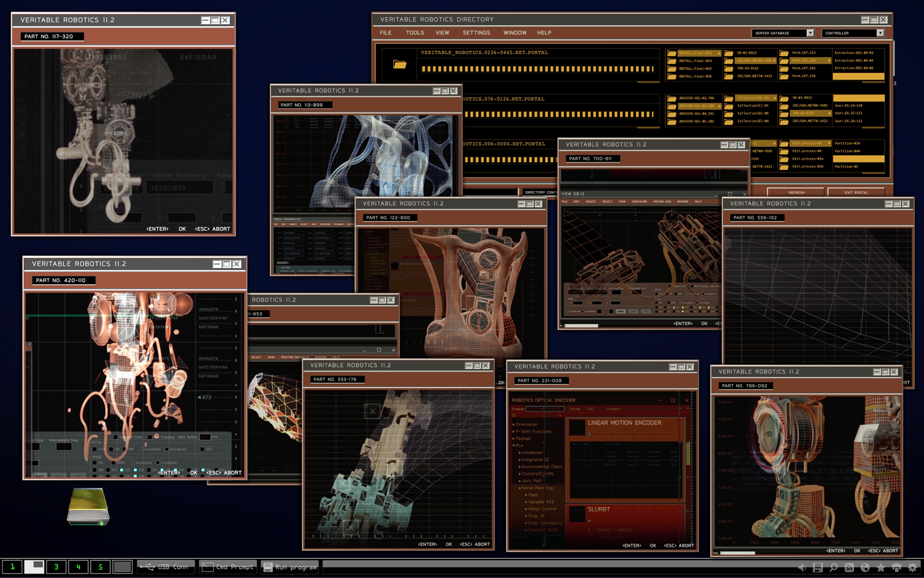The width and height of the screenshot is (924, 578).
Task: Switch to workspace 3 in taskbar
Action: pos(56,567)
